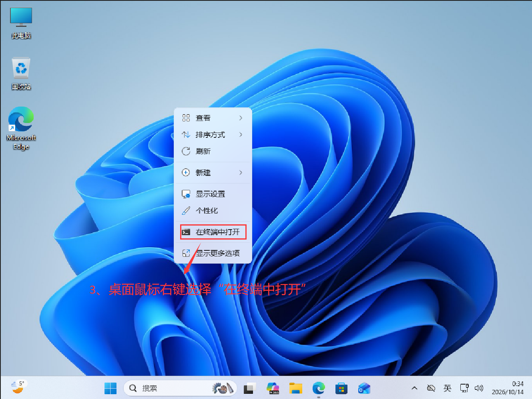The height and width of the screenshot is (399, 532).
Task: Expand the 查看 (View) submenu
Action: click(x=213, y=118)
